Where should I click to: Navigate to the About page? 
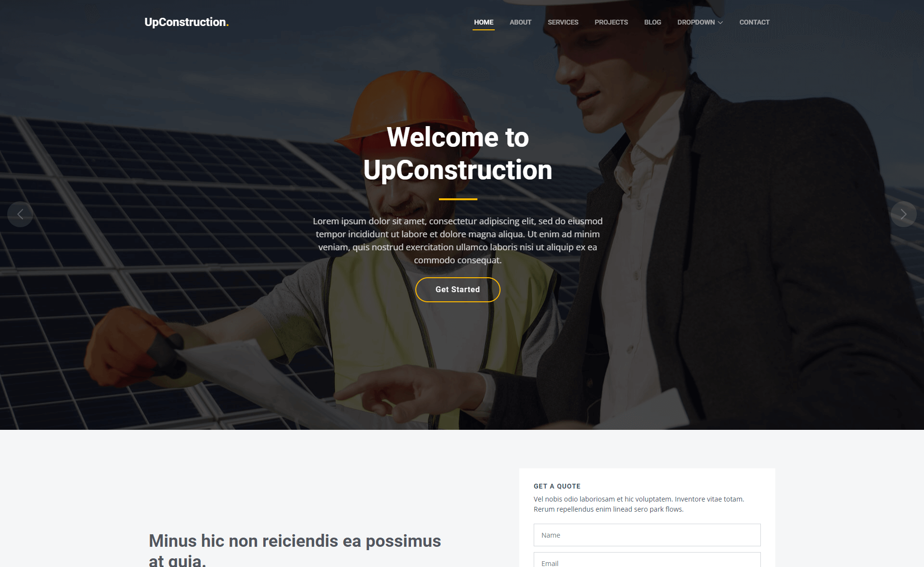click(520, 22)
